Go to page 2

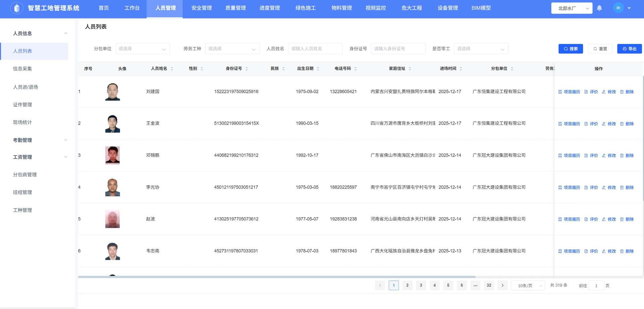407,286
